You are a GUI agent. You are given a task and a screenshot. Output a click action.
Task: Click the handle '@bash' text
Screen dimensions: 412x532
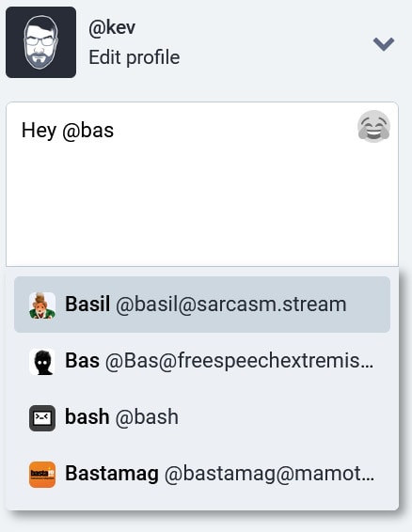click(x=147, y=417)
